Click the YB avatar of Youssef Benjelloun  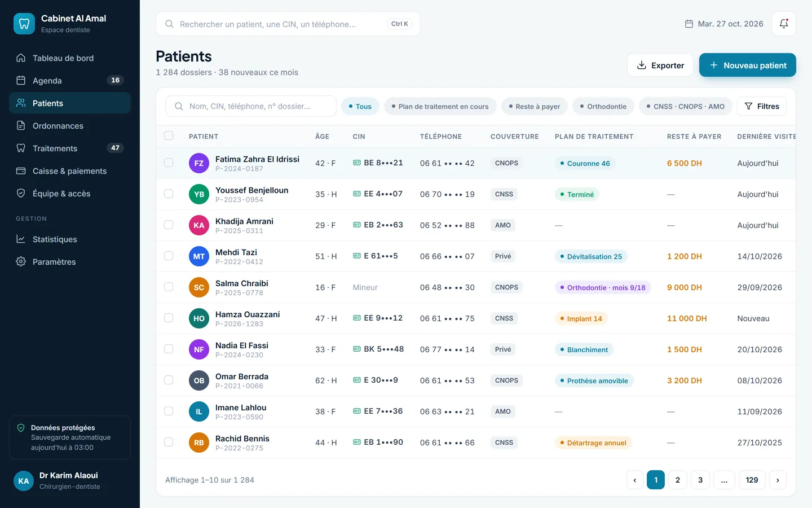point(199,194)
